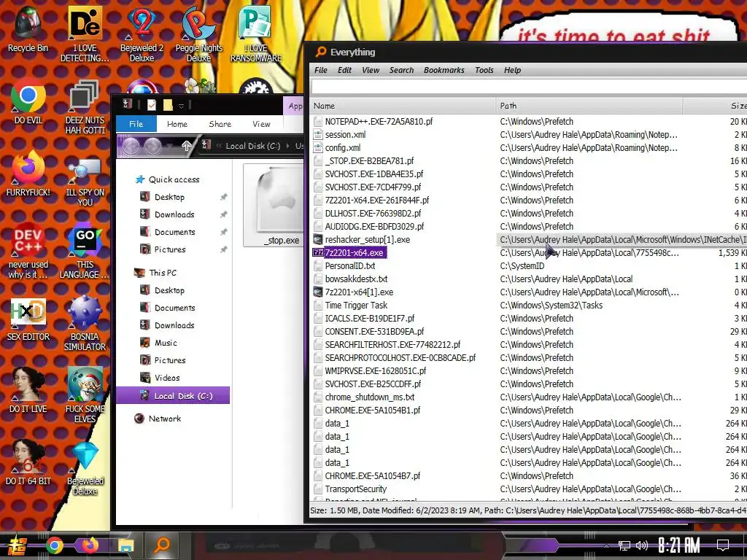Launch Bejeweled 2 Deluxe desktop icon
The width and height of the screenshot is (747, 560).
point(142,34)
